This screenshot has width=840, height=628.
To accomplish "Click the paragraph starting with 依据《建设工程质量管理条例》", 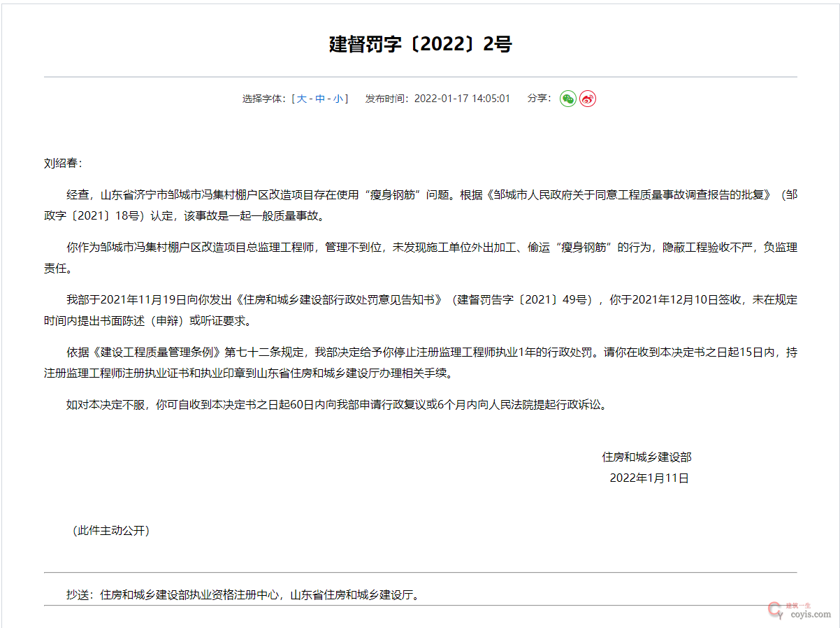I will [x=419, y=362].
